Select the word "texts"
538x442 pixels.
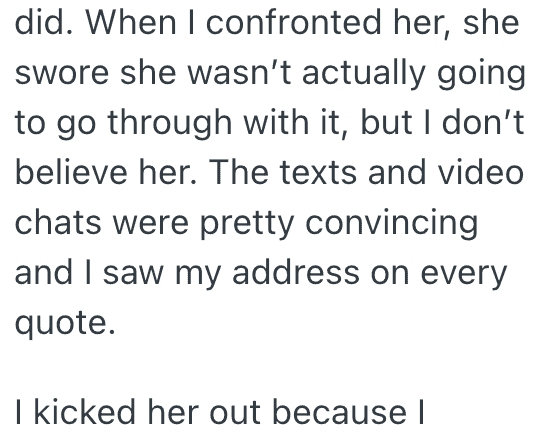(318, 174)
